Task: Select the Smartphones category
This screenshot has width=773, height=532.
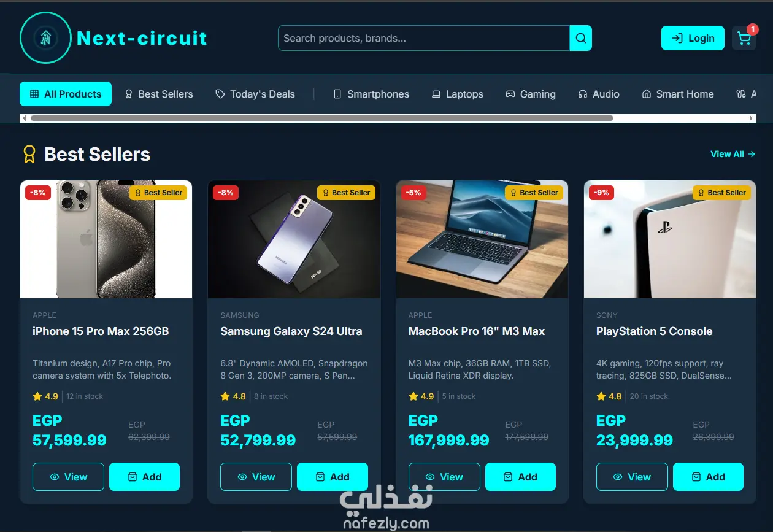Action: [371, 94]
